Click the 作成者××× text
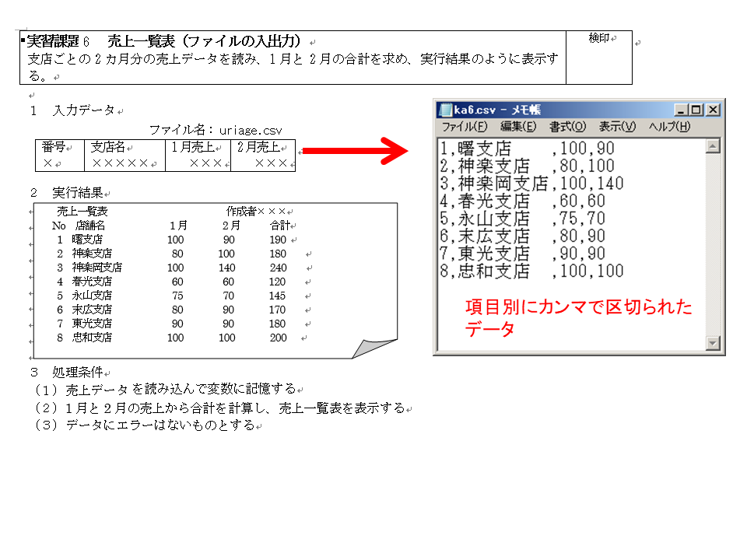This screenshot has height=560, width=747. [256, 211]
